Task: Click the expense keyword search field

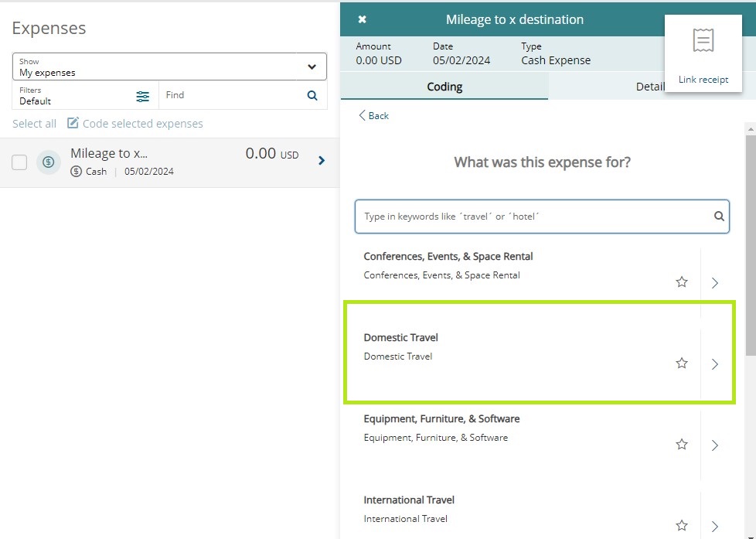Action: coord(533,217)
